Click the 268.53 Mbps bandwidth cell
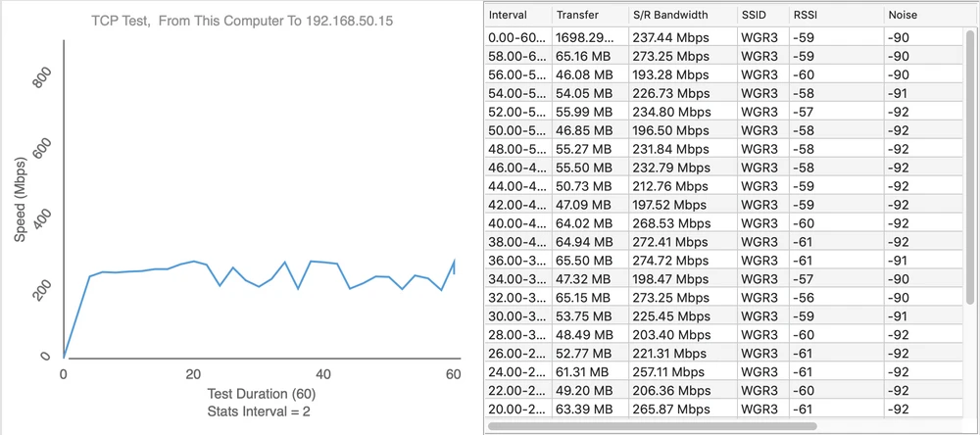The width and height of the screenshot is (980, 435). [670, 223]
